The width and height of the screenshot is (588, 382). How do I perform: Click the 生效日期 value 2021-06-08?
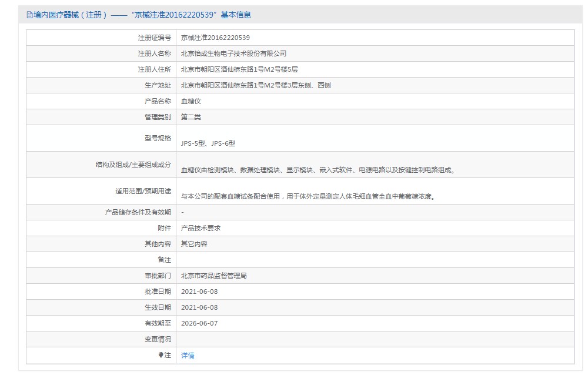tap(199, 307)
